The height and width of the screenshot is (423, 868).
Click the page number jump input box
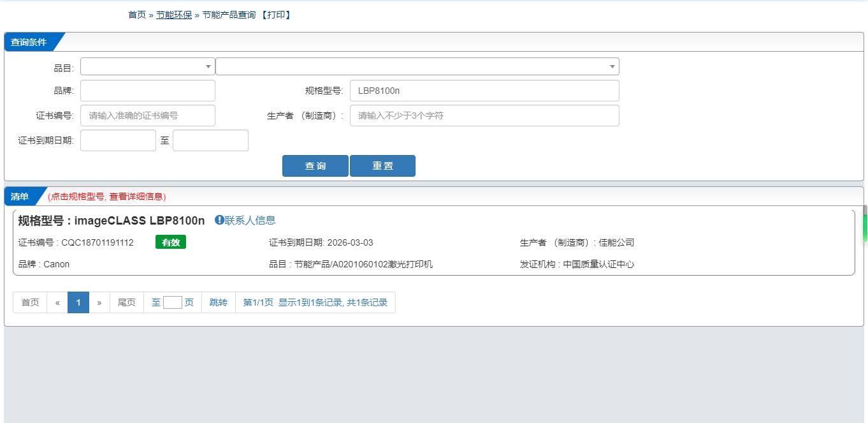point(173,302)
